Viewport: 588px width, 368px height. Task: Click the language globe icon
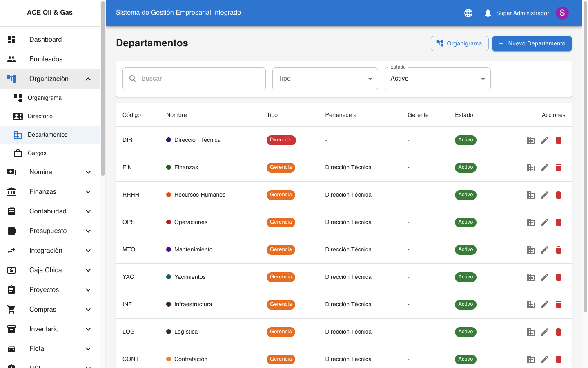[468, 13]
